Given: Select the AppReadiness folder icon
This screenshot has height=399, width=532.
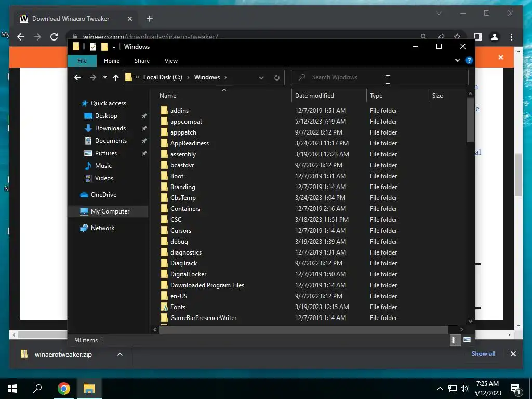Looking at the screenshot, I should (164, 143).
